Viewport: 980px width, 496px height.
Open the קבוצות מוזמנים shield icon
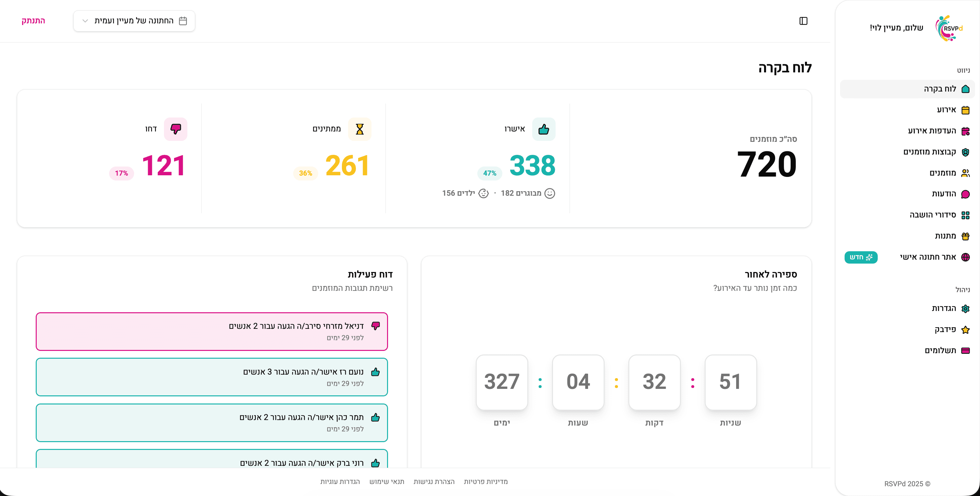pyautogui.click(x=965, y=152)
